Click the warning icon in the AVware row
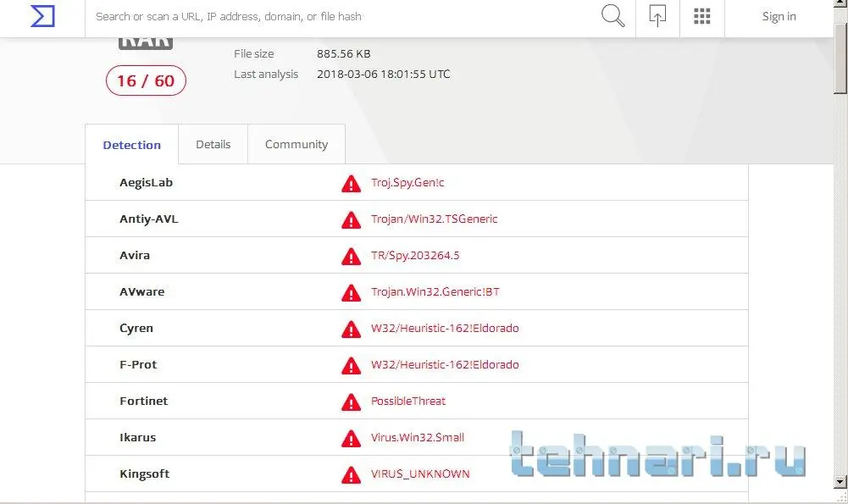This screenshot has height=504, width=848. click(351, 292)
